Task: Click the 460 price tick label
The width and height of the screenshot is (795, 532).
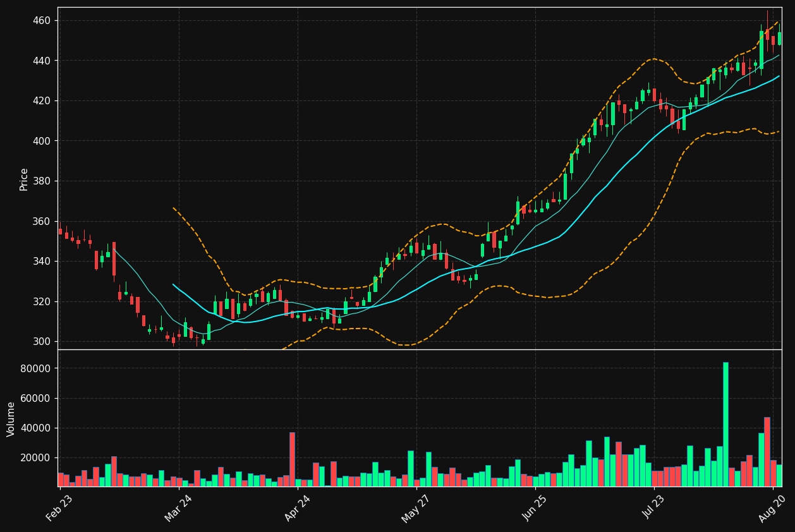Action: pyautogui.click(x=43, y=21)
